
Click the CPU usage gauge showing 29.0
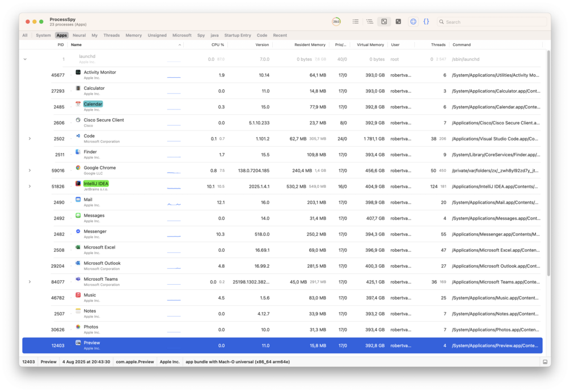coord(336,22)
